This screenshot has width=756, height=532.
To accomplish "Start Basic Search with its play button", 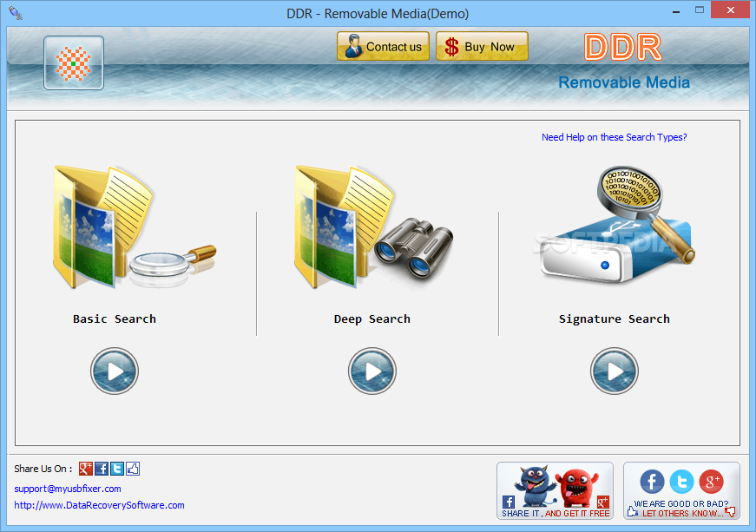I will (x=115, y=371).
